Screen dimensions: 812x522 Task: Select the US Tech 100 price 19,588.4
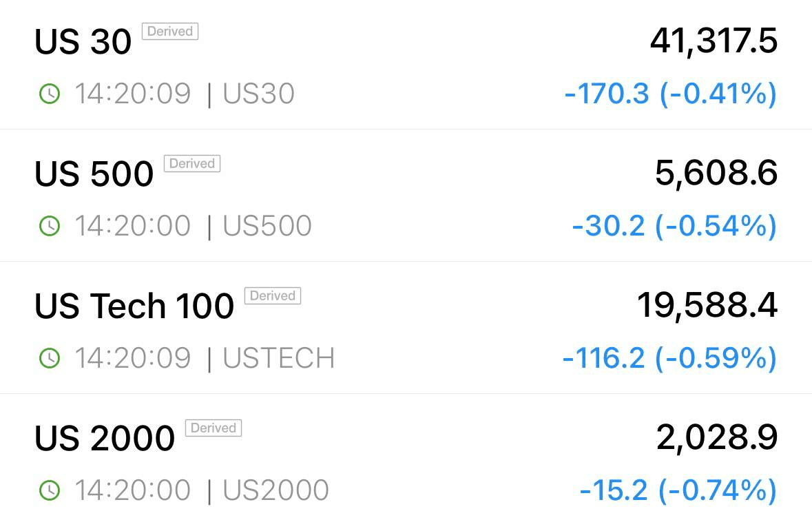(707, 306)
